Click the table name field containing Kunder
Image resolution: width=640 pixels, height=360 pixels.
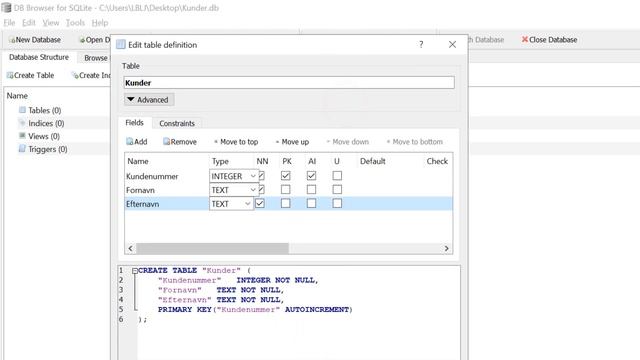click(289, 82)
